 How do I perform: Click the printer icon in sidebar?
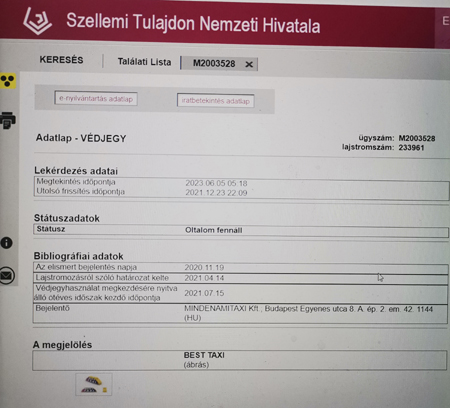coord(8,120)
